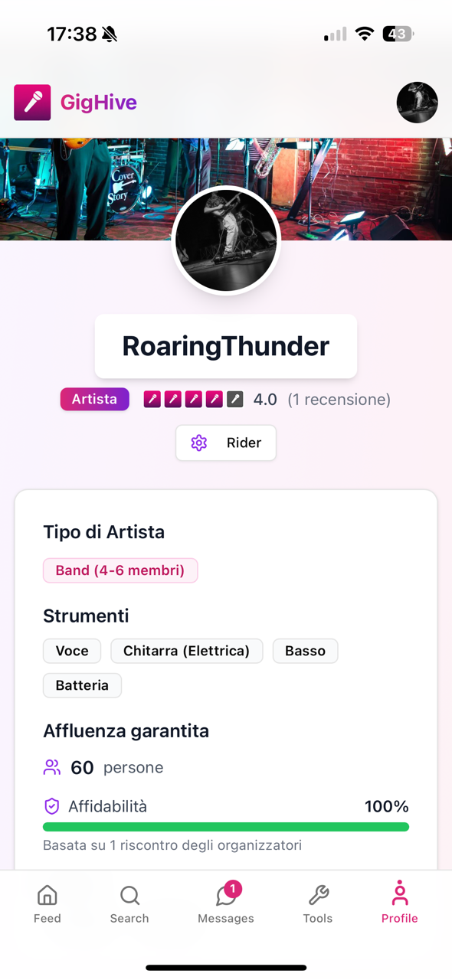Tap the GigHive microphone logo icon
This screenshot has height=980, width=452.
coord(32,103)
